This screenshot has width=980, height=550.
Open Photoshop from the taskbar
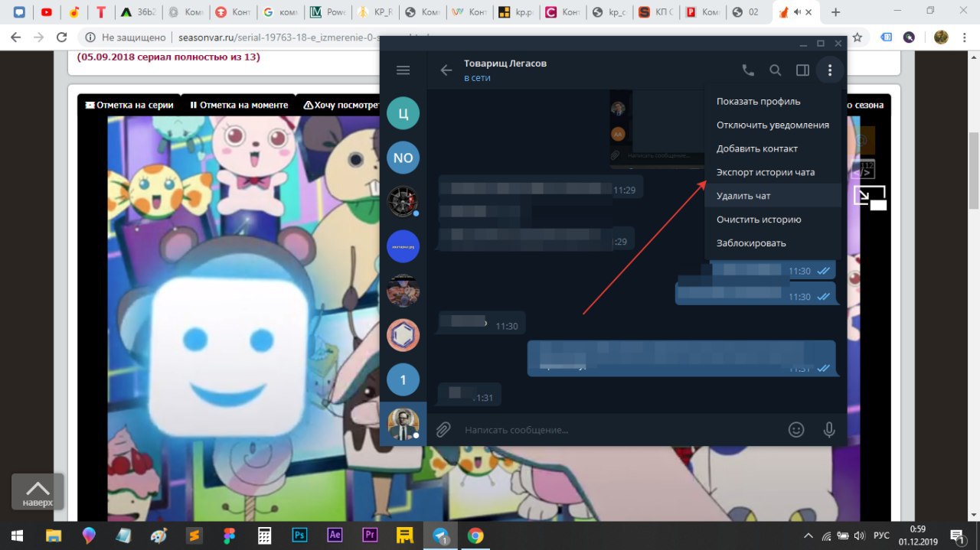[299, 535]
